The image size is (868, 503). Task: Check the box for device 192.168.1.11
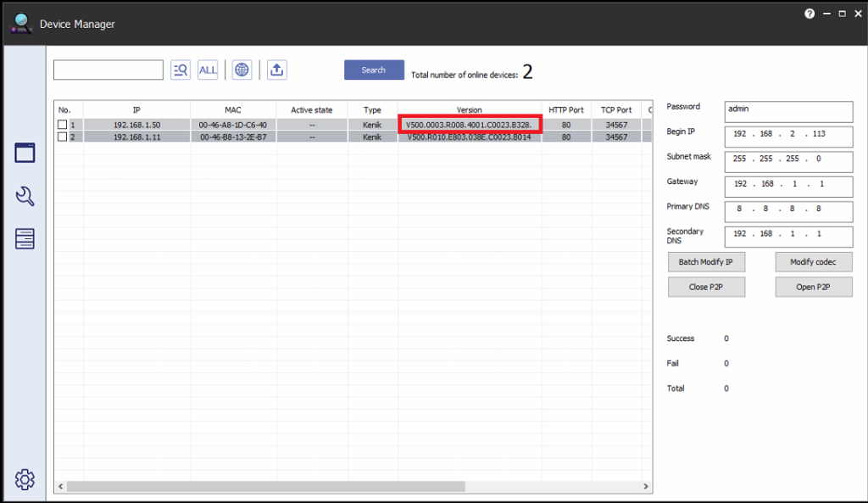pos(62,137)
